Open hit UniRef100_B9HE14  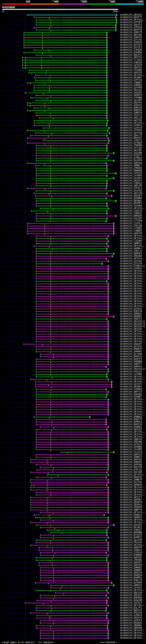coord(131,515)
